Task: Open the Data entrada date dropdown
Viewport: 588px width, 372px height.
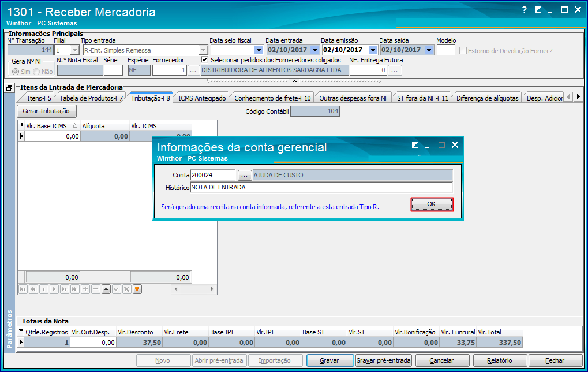Action: point(315,50)
